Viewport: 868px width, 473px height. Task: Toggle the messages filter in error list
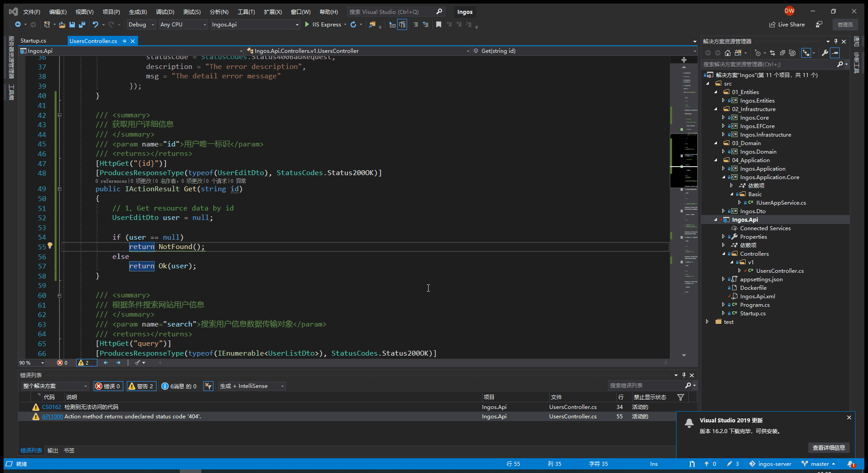point(179,386)
